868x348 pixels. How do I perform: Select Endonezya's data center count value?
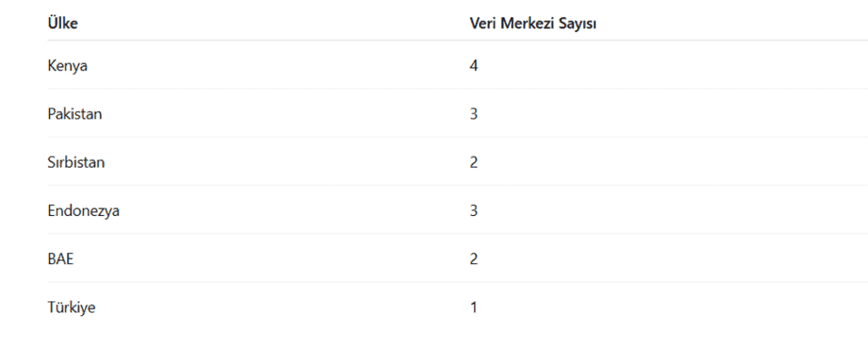point(474,211)
